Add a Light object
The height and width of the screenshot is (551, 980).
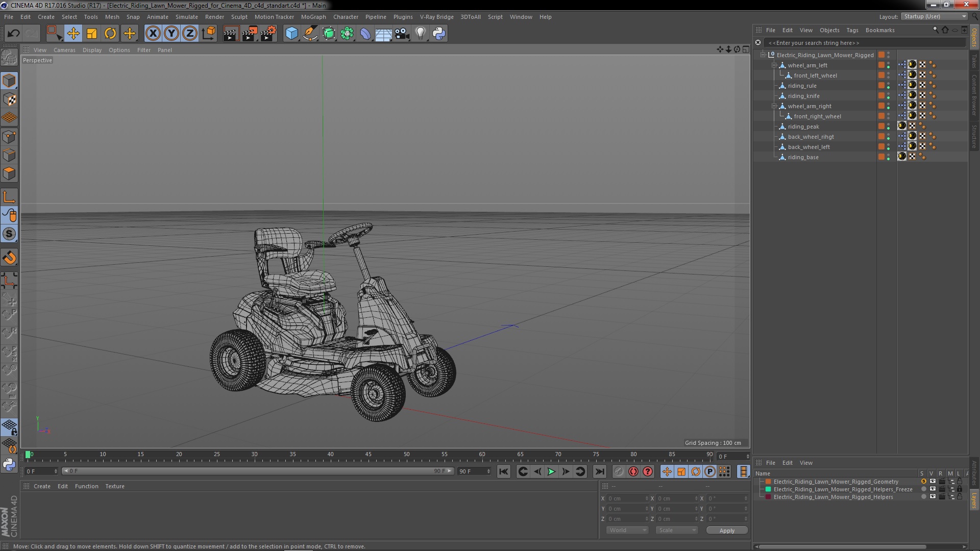(x=421, y=34)
